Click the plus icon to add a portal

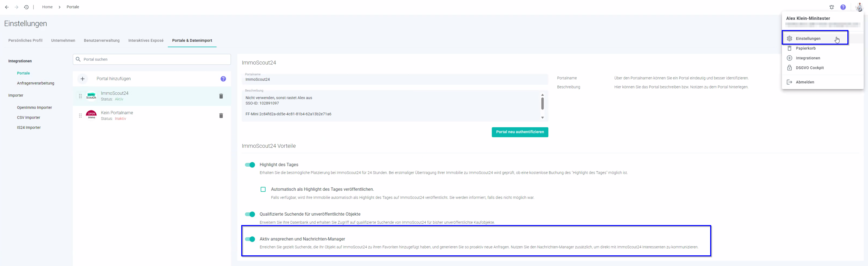(82, 79)
